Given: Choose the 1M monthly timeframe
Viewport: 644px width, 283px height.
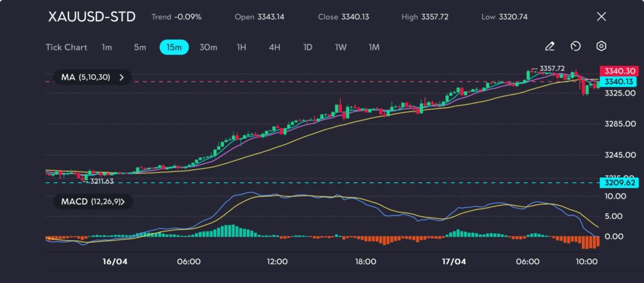Looking at the screenshot, I should [x=374, y=47].
